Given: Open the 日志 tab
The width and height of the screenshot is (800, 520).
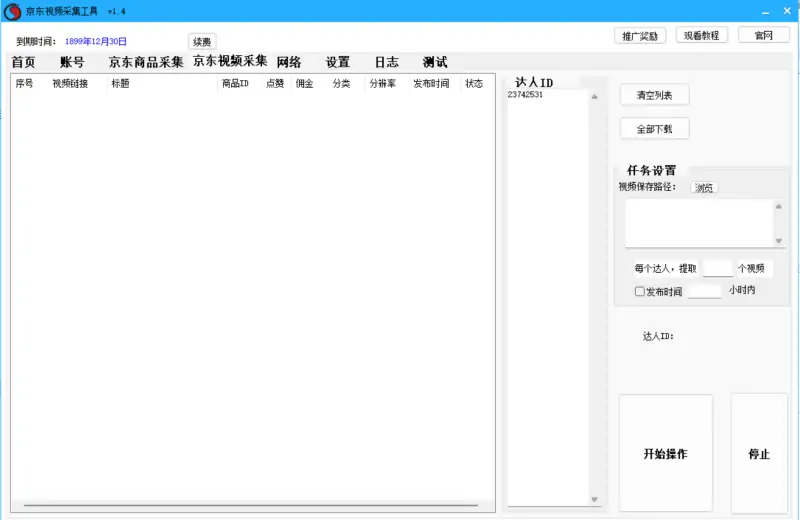Looking at the screenshot, I should [x=386, y=62].
